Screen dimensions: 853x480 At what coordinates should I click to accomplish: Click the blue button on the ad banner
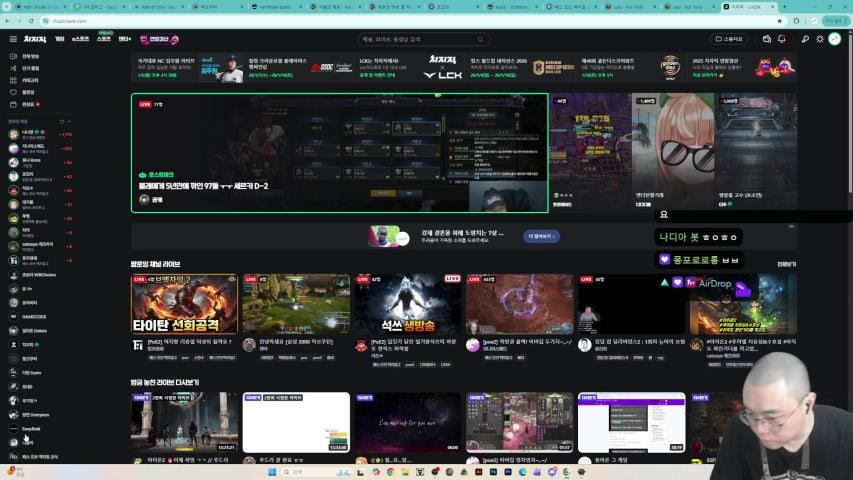[x=541, y=237]
